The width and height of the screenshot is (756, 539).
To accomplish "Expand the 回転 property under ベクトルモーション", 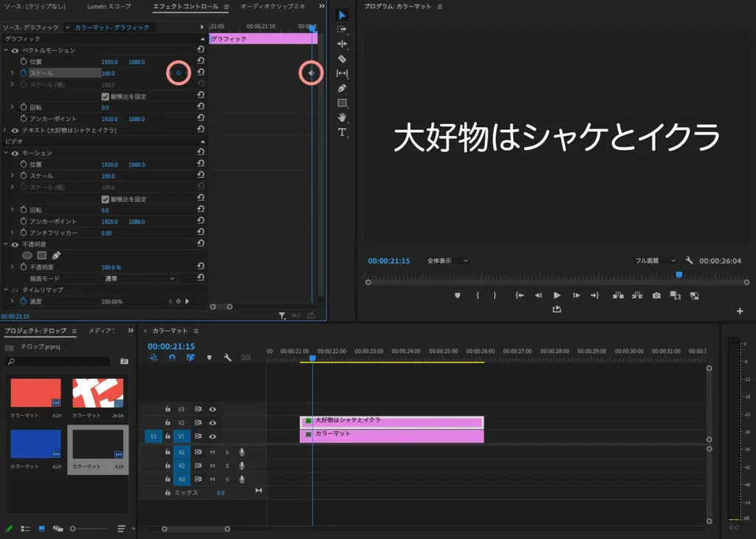I will coord(13,108).
